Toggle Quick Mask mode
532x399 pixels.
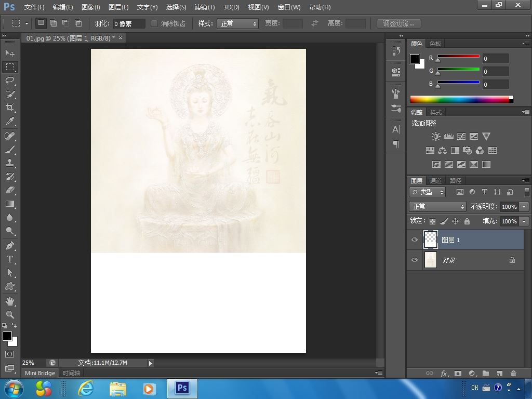(9, 354)
